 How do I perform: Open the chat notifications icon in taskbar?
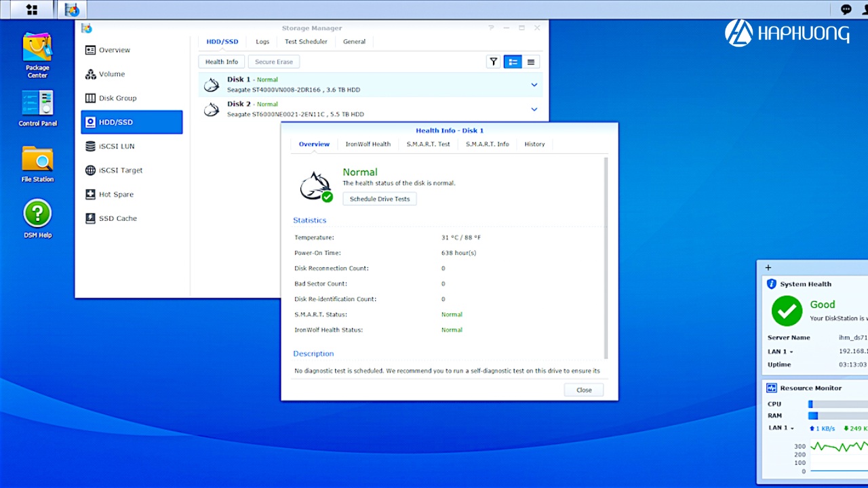click(846, 9)
